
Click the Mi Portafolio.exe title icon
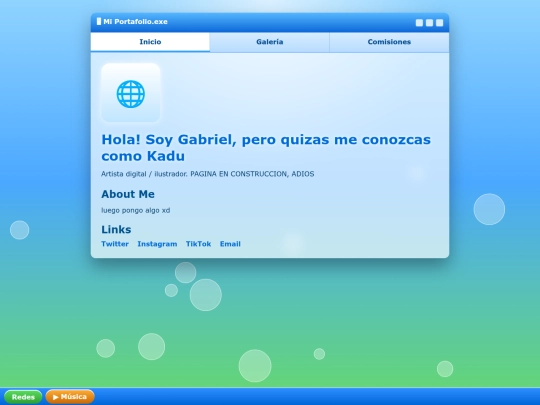pos(99,21)
